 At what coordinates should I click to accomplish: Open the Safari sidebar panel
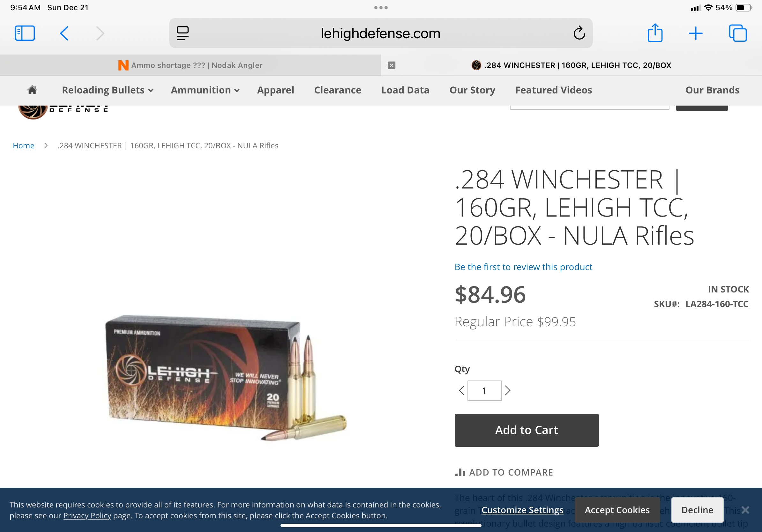point(25,33)
